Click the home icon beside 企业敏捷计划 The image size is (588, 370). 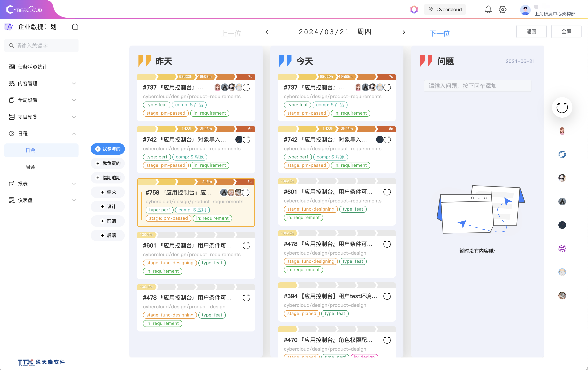(75, 27)
